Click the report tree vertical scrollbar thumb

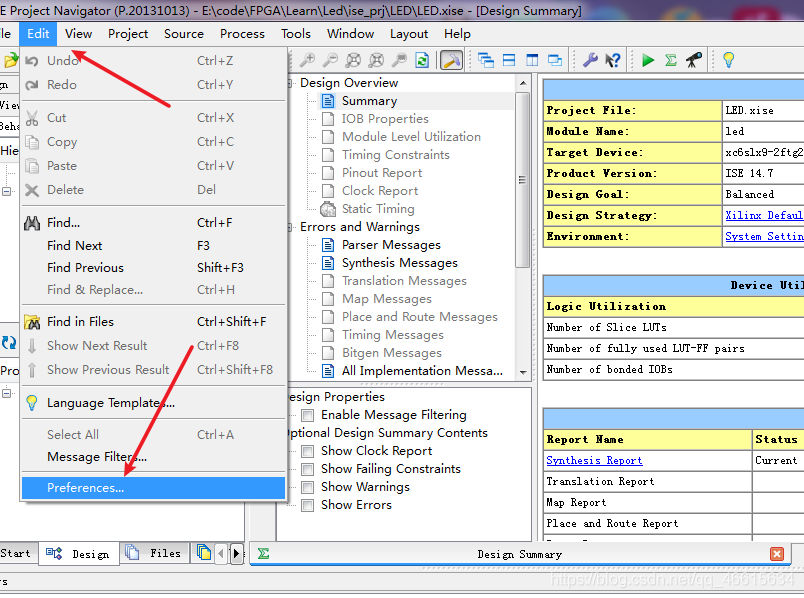522,180
